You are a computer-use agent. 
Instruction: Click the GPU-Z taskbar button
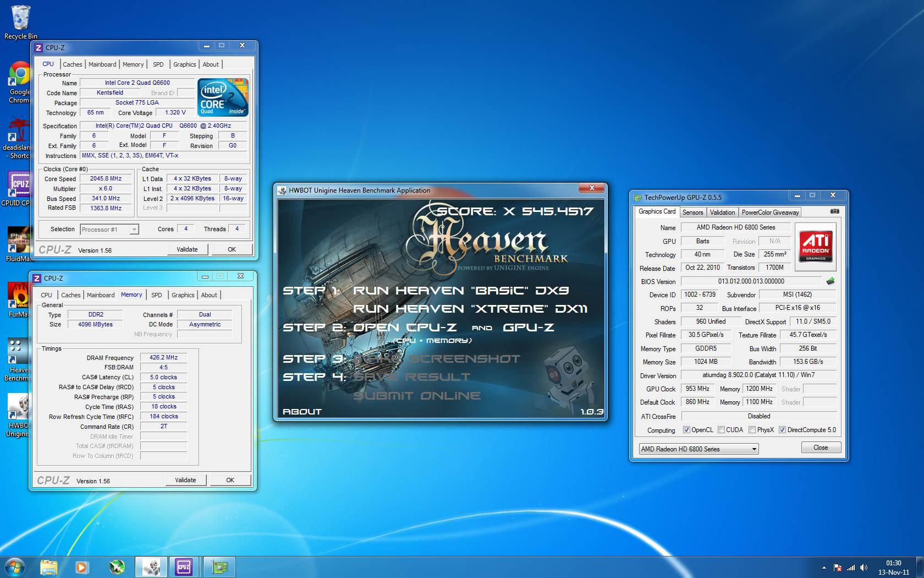coord(219,567)
